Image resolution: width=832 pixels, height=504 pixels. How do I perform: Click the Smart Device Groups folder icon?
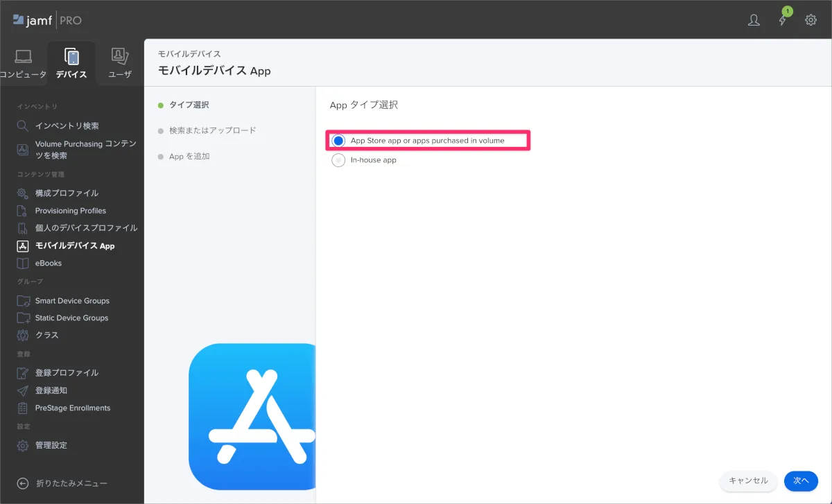click(x=23, y=301)
